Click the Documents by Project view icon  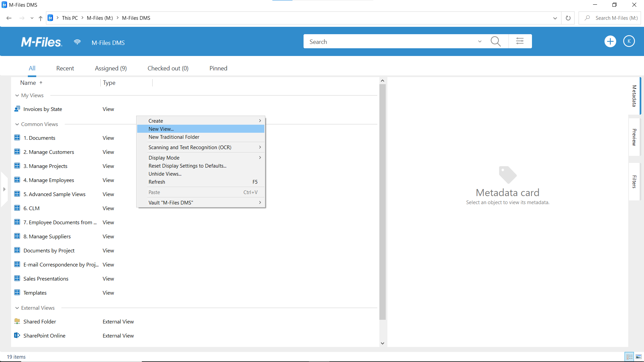point(17,250)
